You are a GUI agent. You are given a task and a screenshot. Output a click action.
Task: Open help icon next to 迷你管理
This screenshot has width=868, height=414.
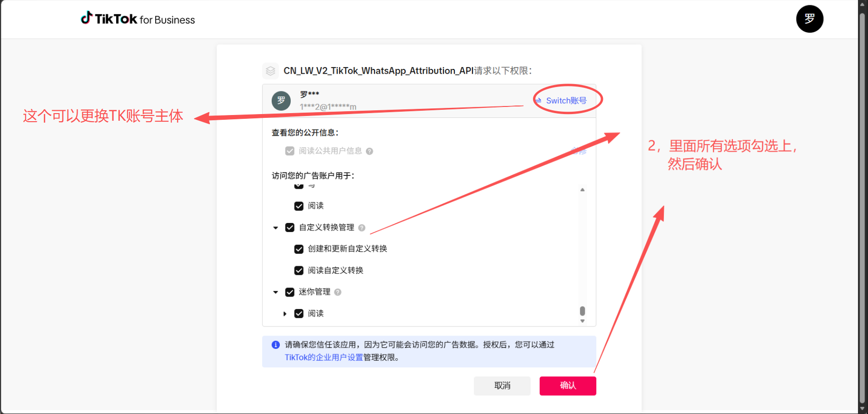pos(338,292)
